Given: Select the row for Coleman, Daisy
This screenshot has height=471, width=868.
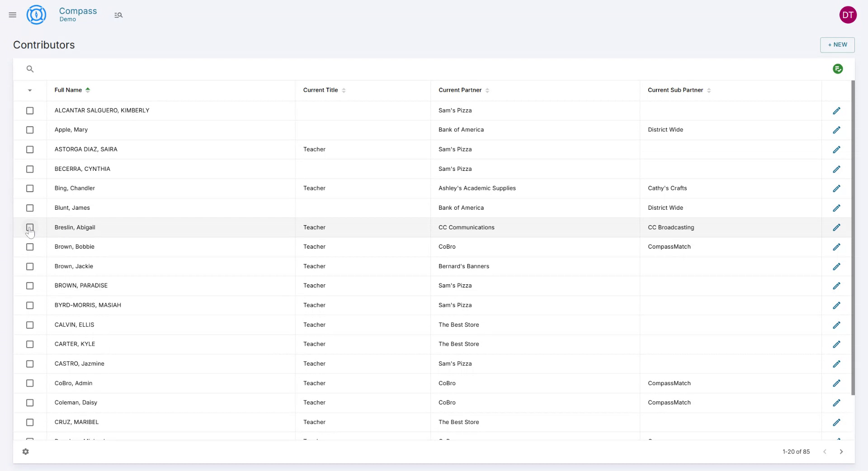Looking at the screenshot, I should (x=30, y=403).
